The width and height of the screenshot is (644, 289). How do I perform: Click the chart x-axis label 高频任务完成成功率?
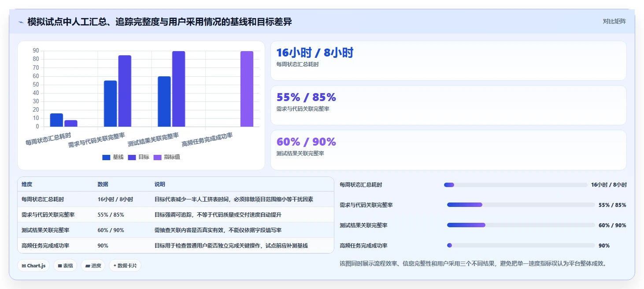pyautogui.click(x=207, y=139)
